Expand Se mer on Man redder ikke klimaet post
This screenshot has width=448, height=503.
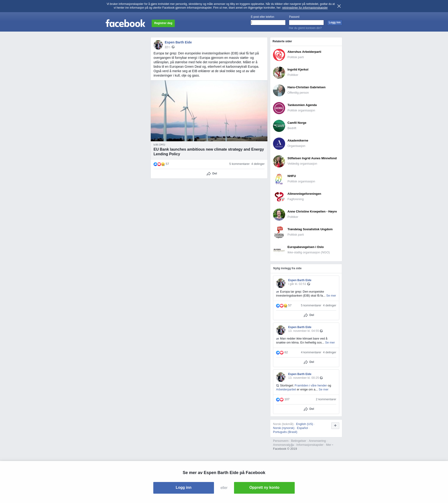330,343
